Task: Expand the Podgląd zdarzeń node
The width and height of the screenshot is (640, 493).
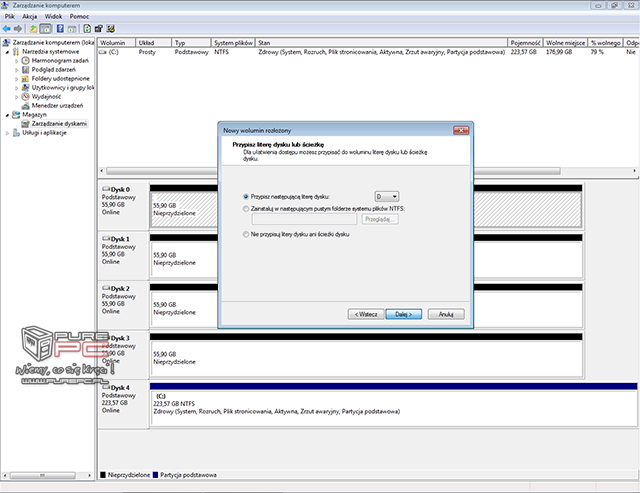Action: pyautogui.click(x=17, y=70)
